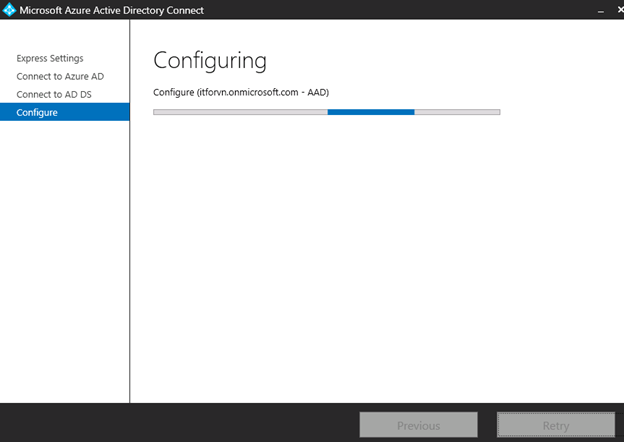Screen dimensions: 624x442
Task: Click the Previous button
Action: point(418,425)
